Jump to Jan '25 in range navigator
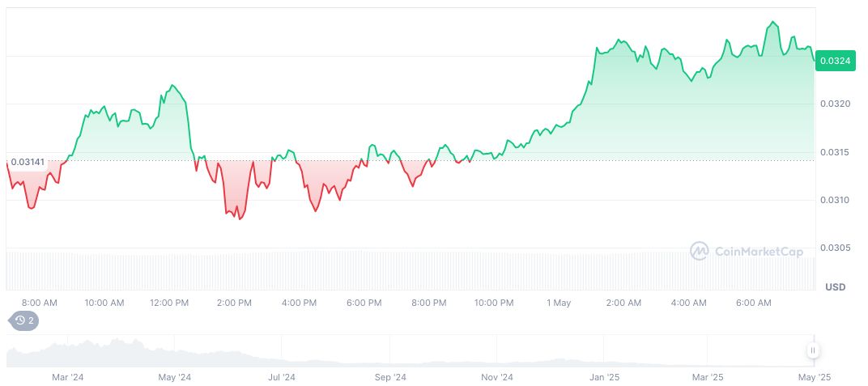The height and width of the screenshot is (386, 868). click(x=604, y=377)
